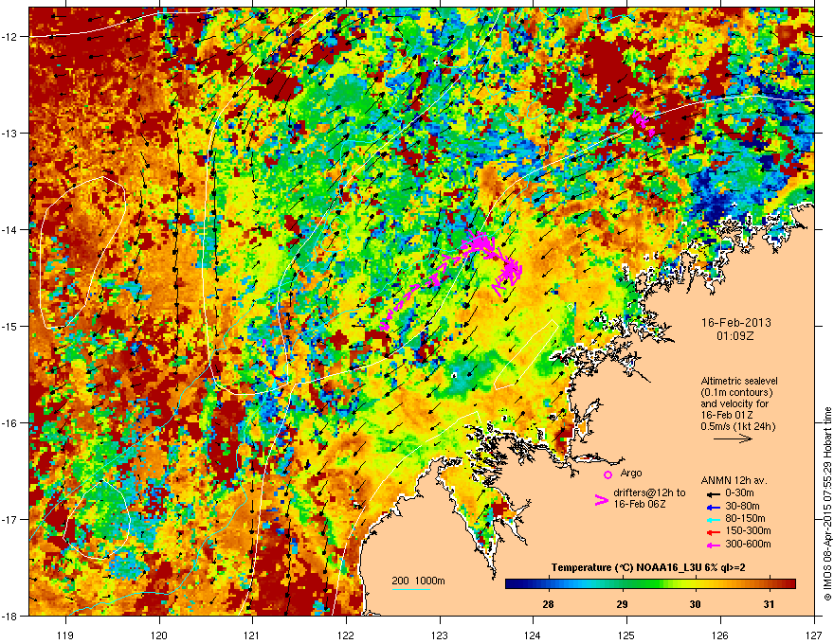Click the 0.5m/s velocity scale arrow

coord(733,438)
